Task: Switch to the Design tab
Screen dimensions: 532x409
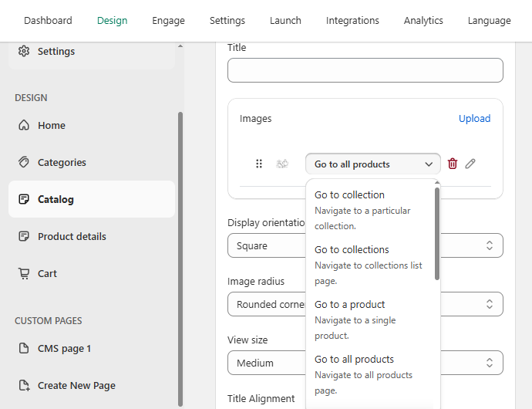Action: click(x=113, y=21)
